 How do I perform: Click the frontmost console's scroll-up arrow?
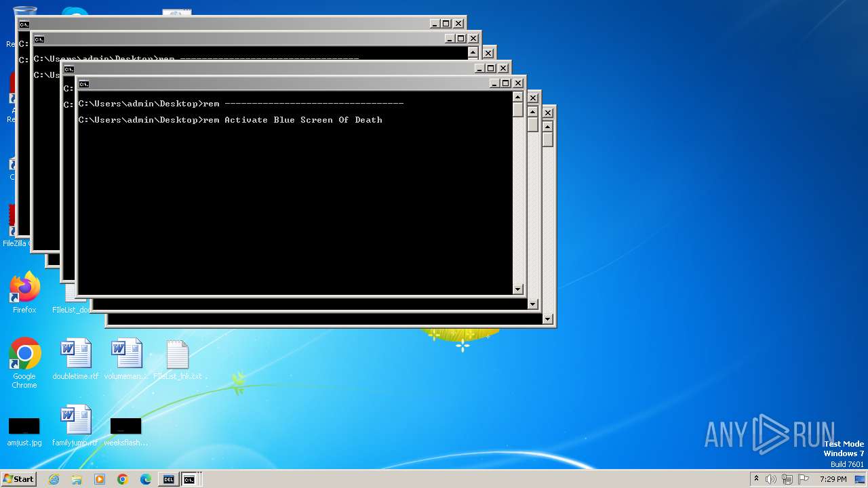click(x=518, y=96)
